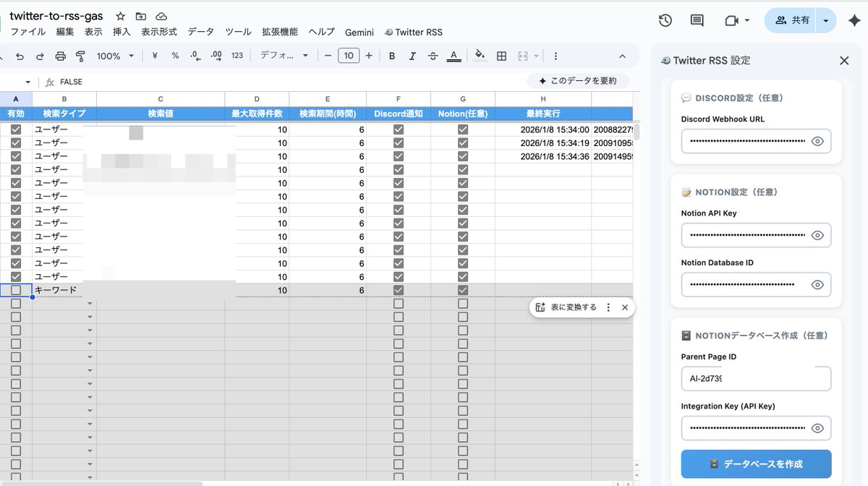The width and height of the screenshot is (868, 486).
Task: Reveal the Integration Key value
Action: point(817,428)
